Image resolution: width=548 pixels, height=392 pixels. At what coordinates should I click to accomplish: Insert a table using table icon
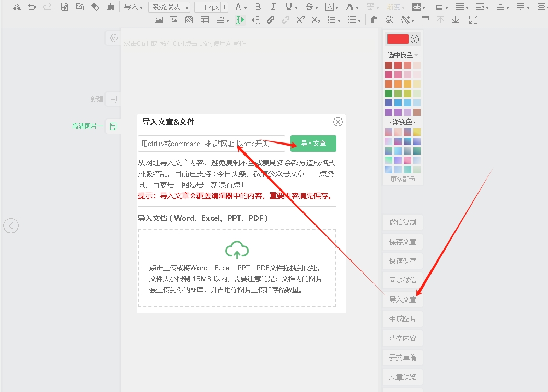pos(205,20)
